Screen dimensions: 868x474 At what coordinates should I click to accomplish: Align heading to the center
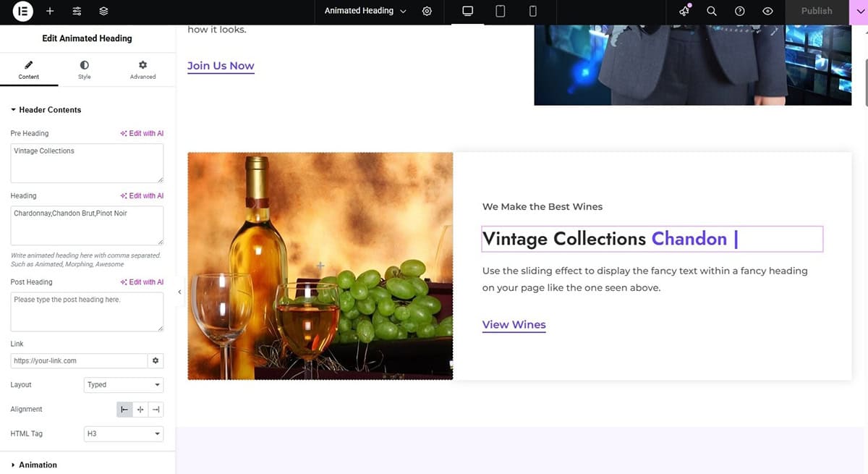(x=140, y=410)
